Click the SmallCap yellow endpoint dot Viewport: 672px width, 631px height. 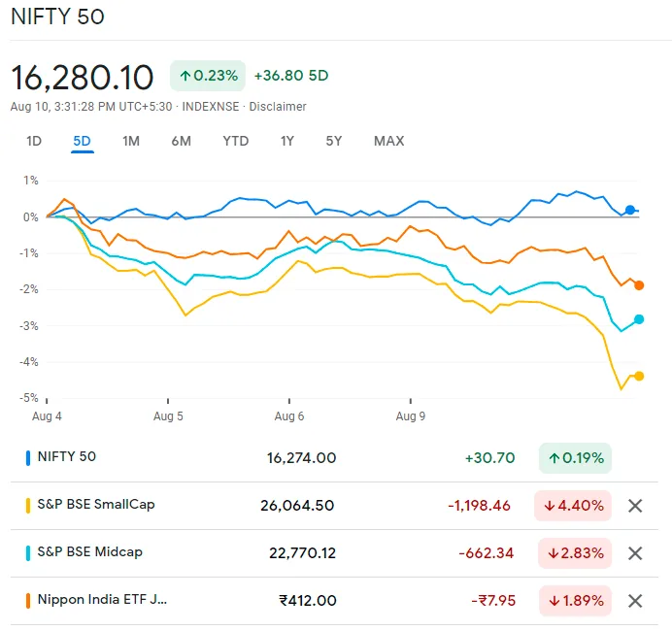click(639, 376)
